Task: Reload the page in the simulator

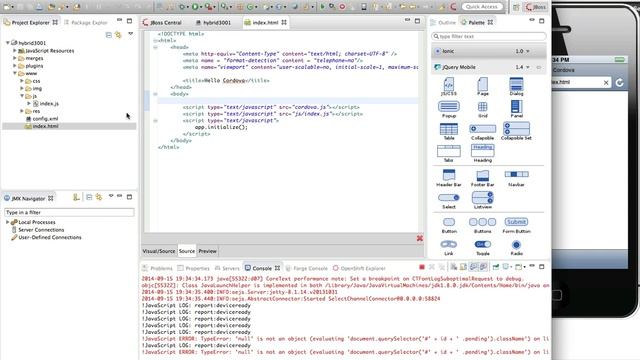Action: point(620,82)
